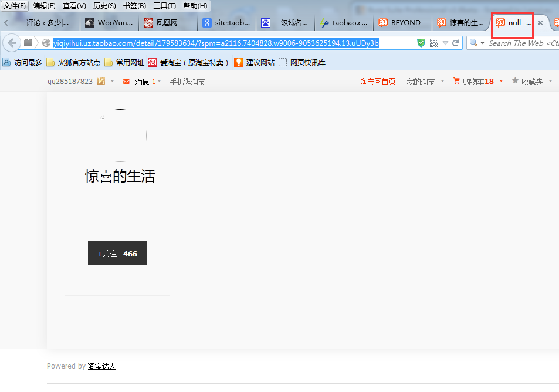This screenshot has height=392, width=559.
Task: Open the 火狐官方站点 bookmark folder
Action: 73,62
